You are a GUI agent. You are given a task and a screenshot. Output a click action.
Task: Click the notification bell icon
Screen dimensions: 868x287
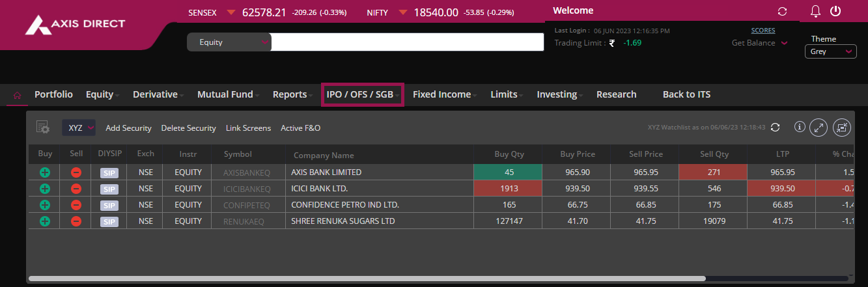[815, 12]
